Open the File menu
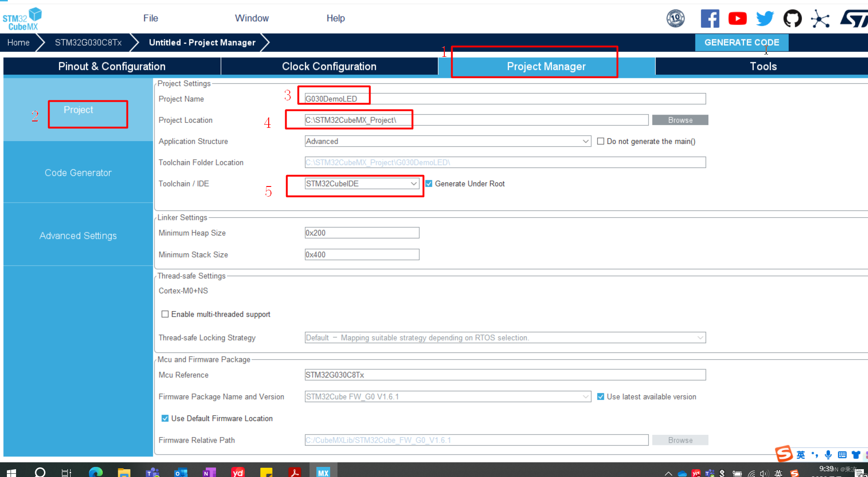This screenshot has width=868, height=477. click(x=150, y=18)
